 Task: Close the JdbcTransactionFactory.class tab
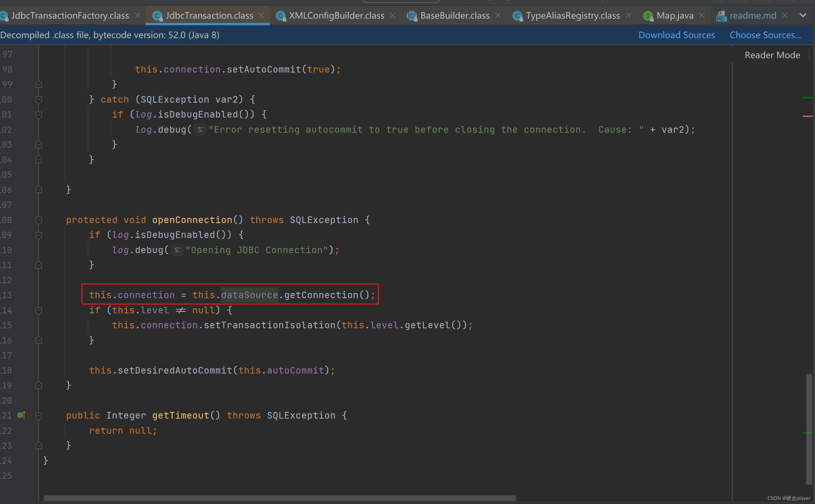click(137, 15)
